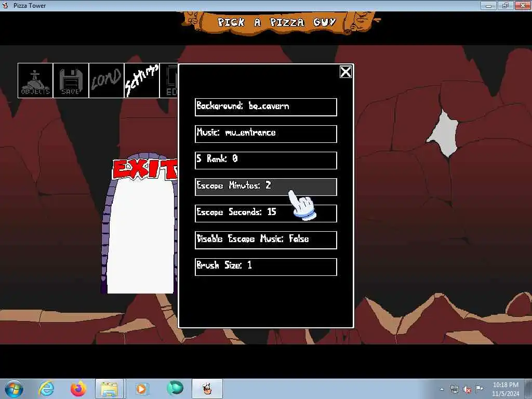
Task: Edit the Escape Minutes: 2 field
Action: coord(265,187)
